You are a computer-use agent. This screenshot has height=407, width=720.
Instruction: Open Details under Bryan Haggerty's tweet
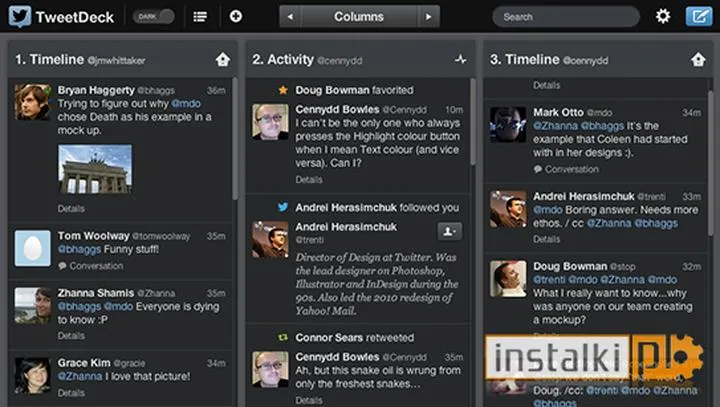click(71, 209)
